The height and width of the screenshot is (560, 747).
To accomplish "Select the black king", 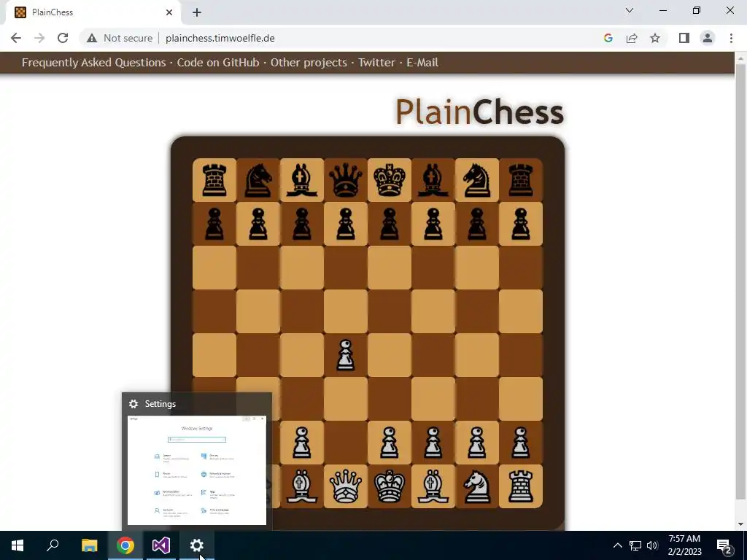I will (390, 180).
